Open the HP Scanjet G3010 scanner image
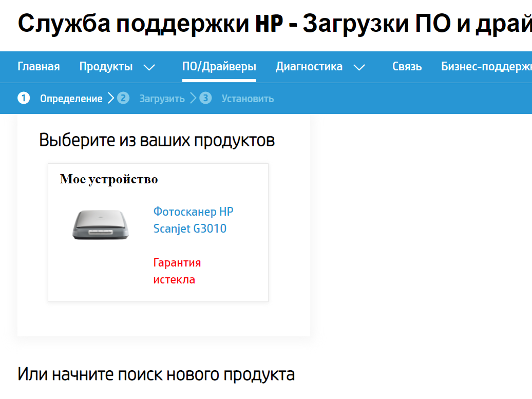 [x=101, y=224]
